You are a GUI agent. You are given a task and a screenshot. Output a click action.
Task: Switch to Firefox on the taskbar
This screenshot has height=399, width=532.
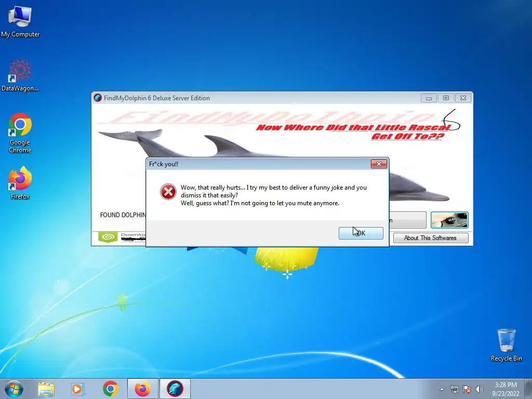tap(142, 389)
